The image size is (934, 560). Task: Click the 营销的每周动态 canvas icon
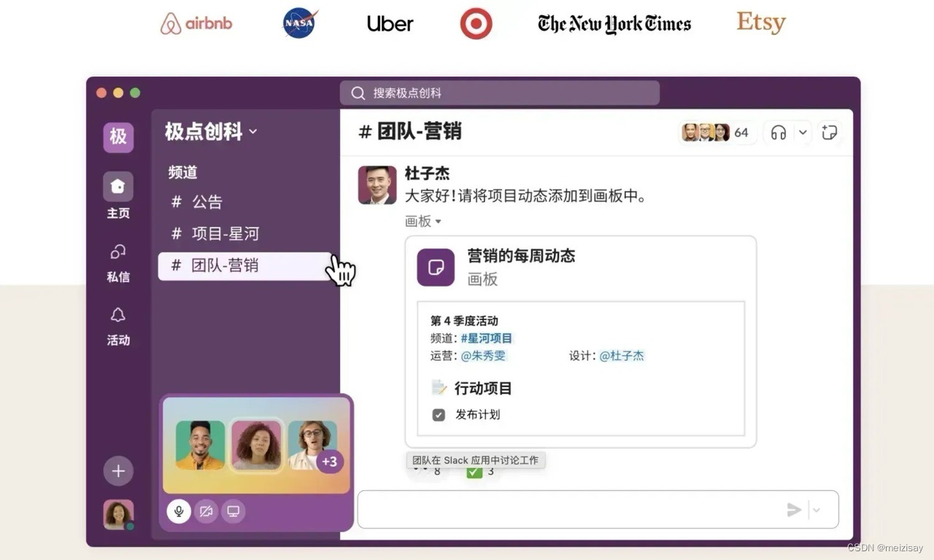(436, 268)
